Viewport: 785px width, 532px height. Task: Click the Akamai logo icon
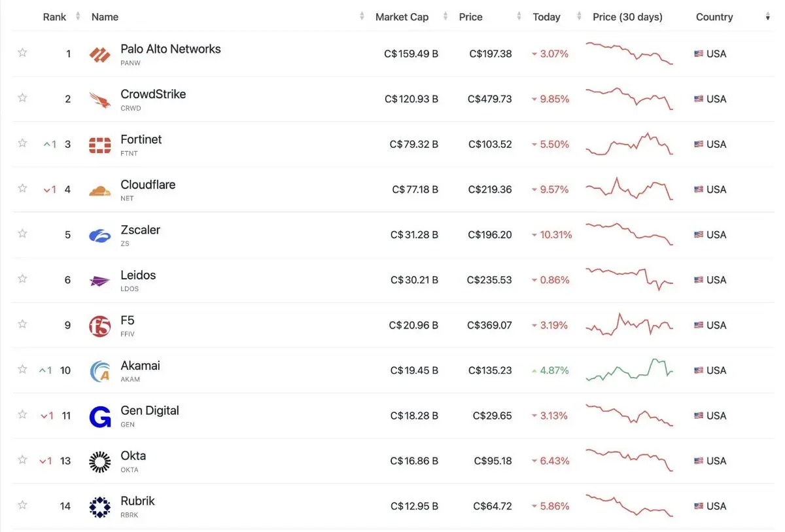pyautogui.click(x=99, y=371)
